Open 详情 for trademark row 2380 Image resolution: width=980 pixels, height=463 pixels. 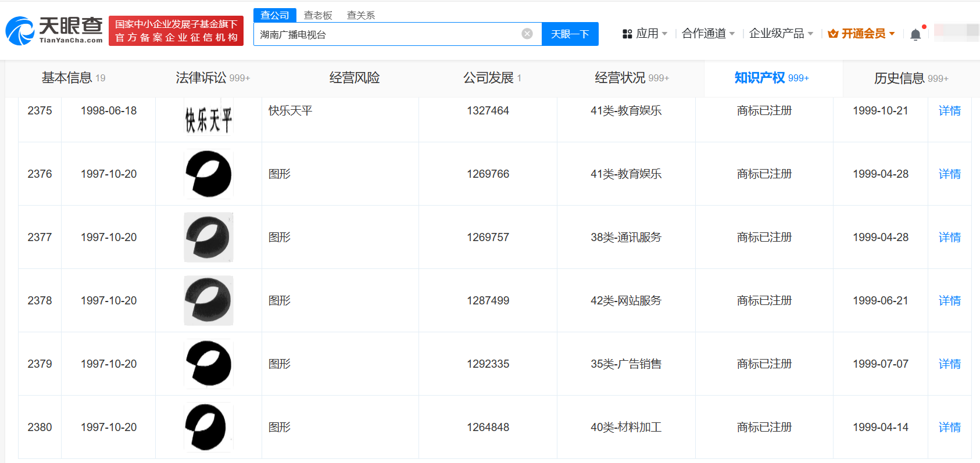coord(950,427)
